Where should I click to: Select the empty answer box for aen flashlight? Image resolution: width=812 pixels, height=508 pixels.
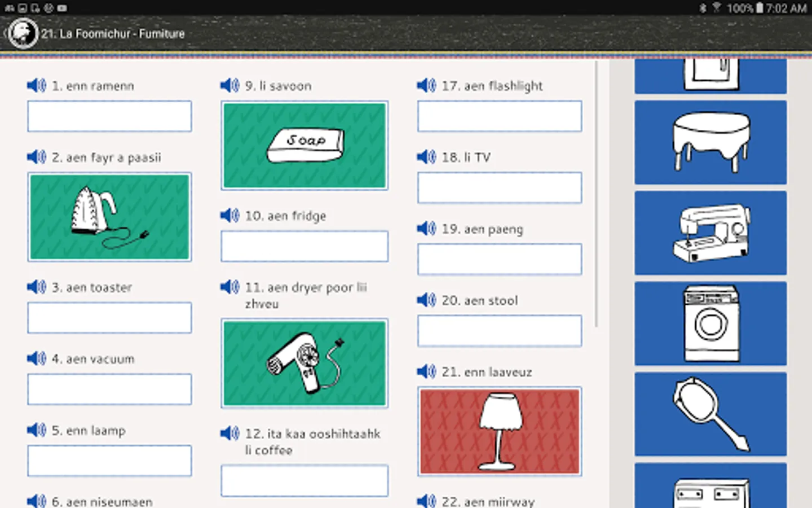500,116
